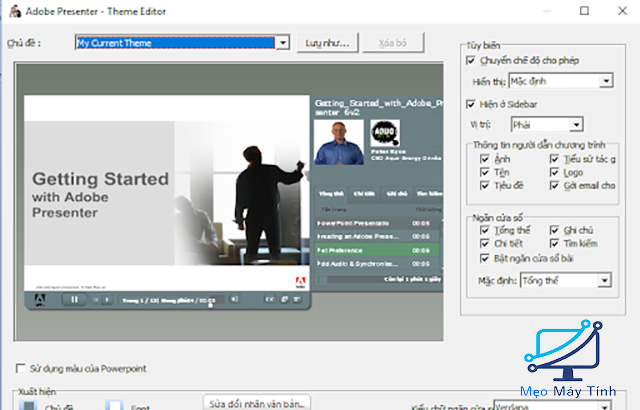Toggle the 'Bật ngăn cửa sổ bài' checkbox
This screenshot has width=640, height=410.
(484, 258)
